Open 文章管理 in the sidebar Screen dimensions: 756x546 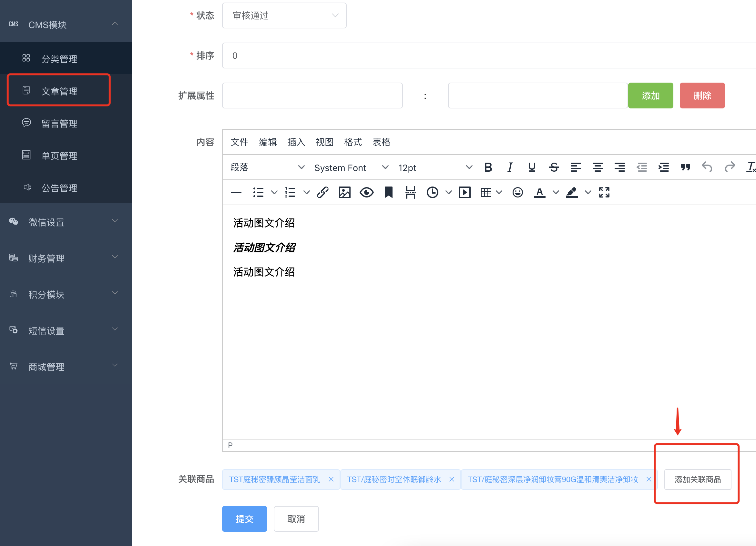coord(59,91)
